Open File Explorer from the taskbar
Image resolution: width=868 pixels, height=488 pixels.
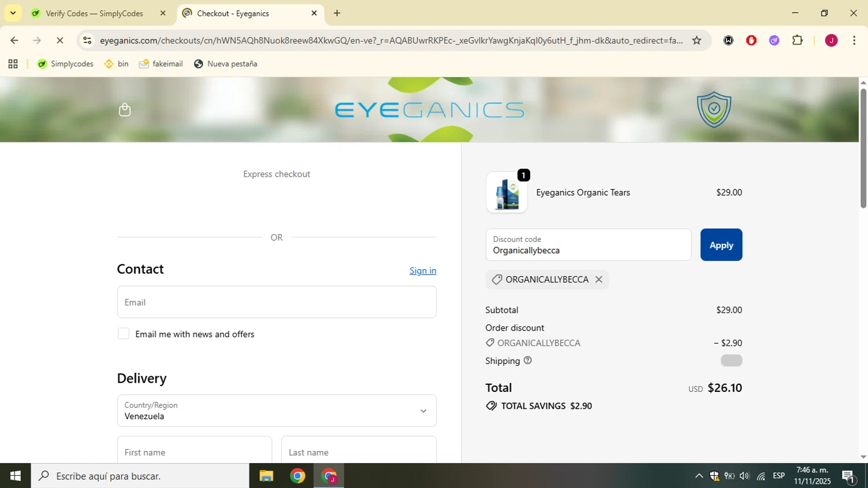point(266,476)
